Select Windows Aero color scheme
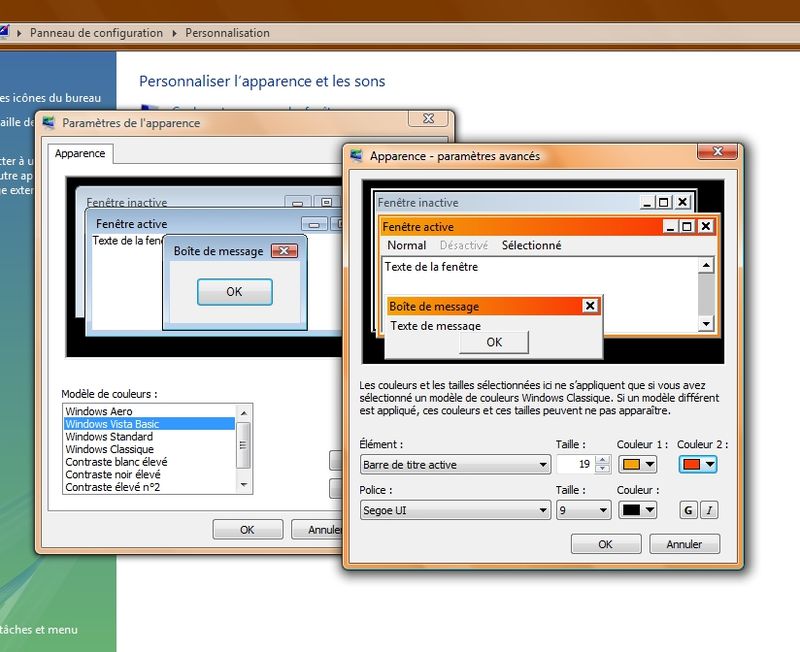Viewport: 800px width, 652px height. point(149,411)
